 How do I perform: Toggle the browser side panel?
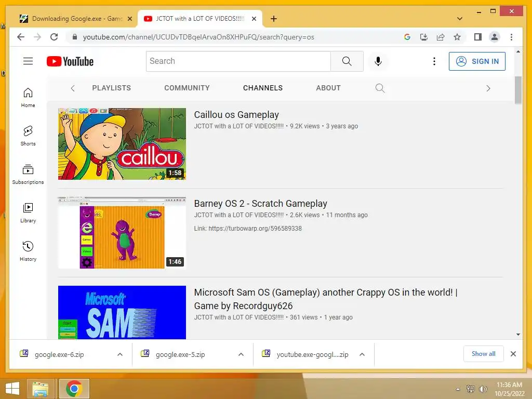[x=478, y=37]
